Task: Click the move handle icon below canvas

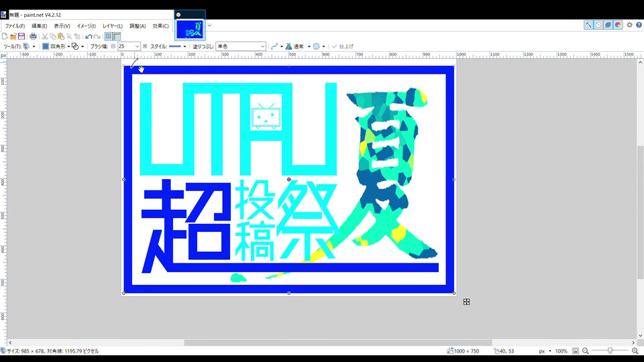Action: pos(467,302)
